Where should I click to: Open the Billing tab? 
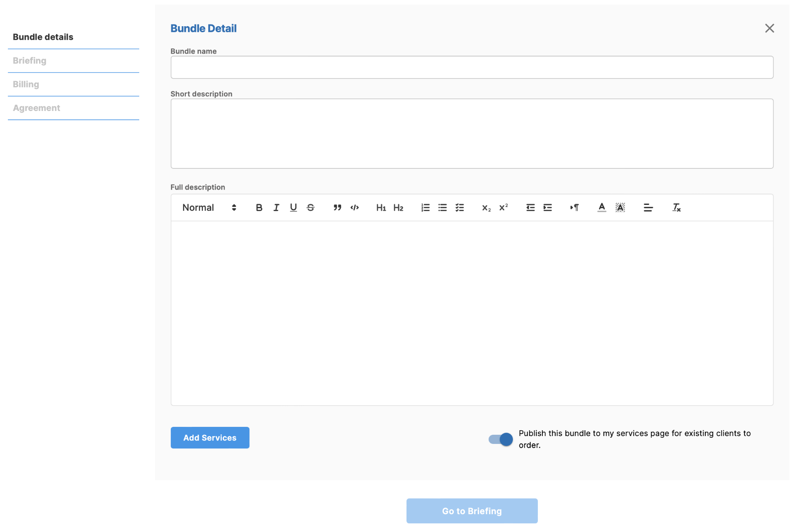[26, 84]
